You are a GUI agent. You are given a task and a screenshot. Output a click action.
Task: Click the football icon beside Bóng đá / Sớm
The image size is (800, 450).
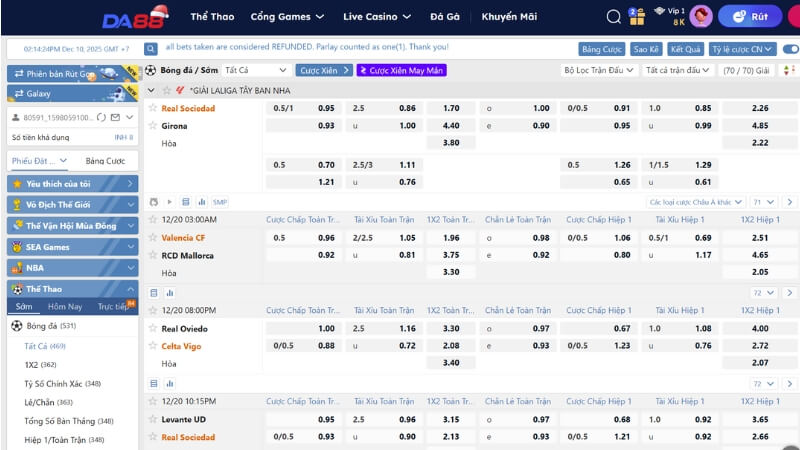(x=151, y=70)
